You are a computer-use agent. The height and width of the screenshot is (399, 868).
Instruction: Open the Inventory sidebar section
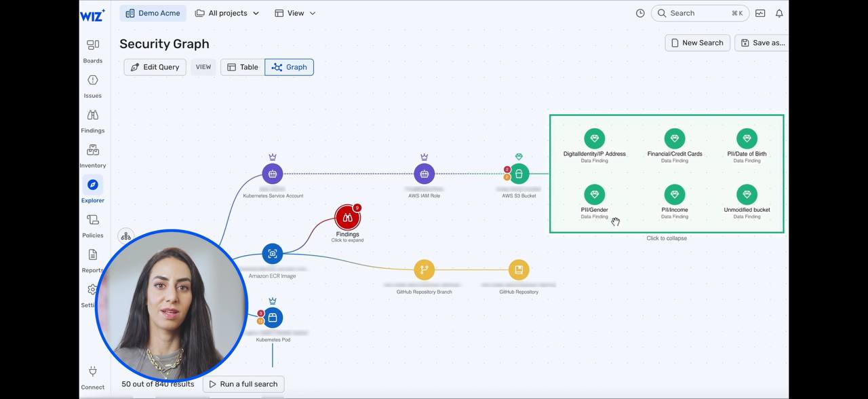tap(93, 156)
